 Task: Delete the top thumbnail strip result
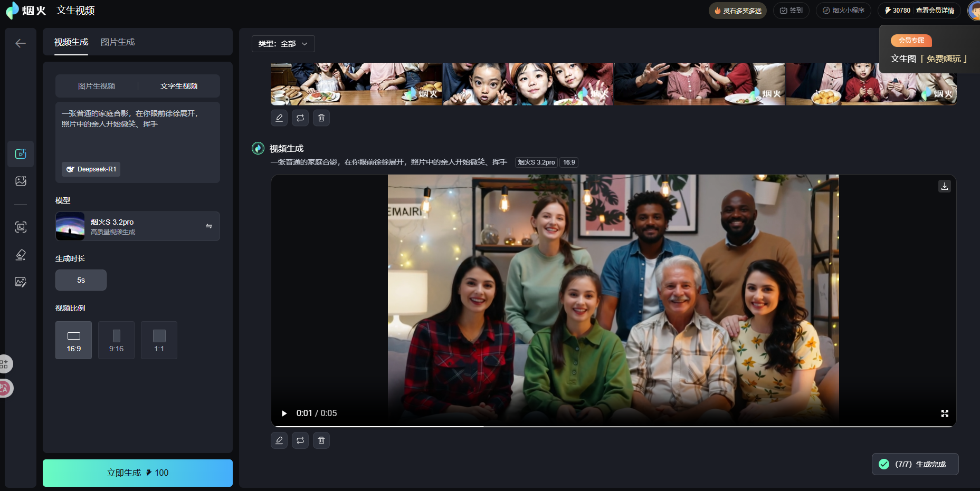(x=321, y=118)
